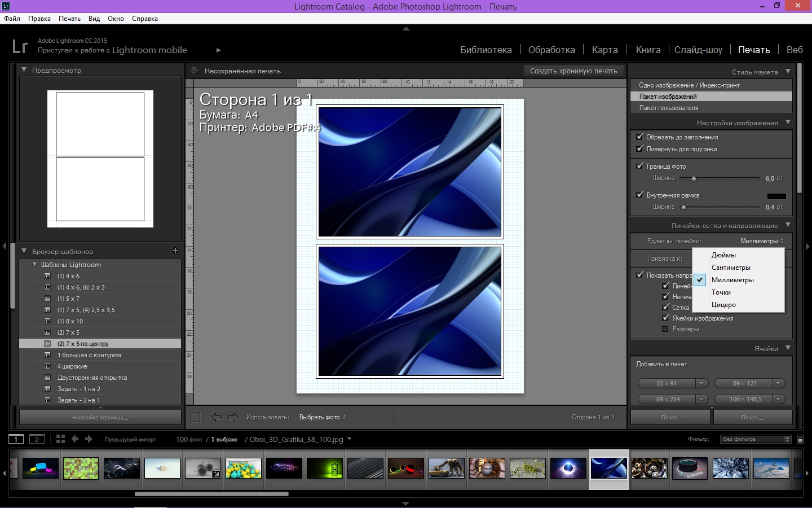Toggle Показать направляющие checkbox
Screen dimensions: 812x508
click(639, 275)
